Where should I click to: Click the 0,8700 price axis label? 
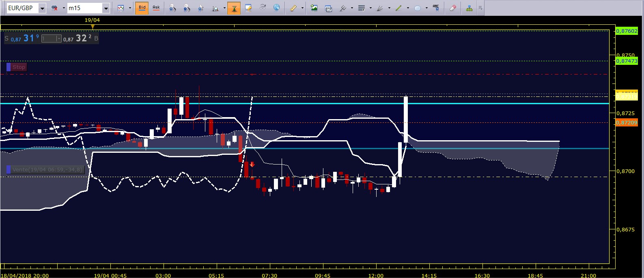click(625, 171)
